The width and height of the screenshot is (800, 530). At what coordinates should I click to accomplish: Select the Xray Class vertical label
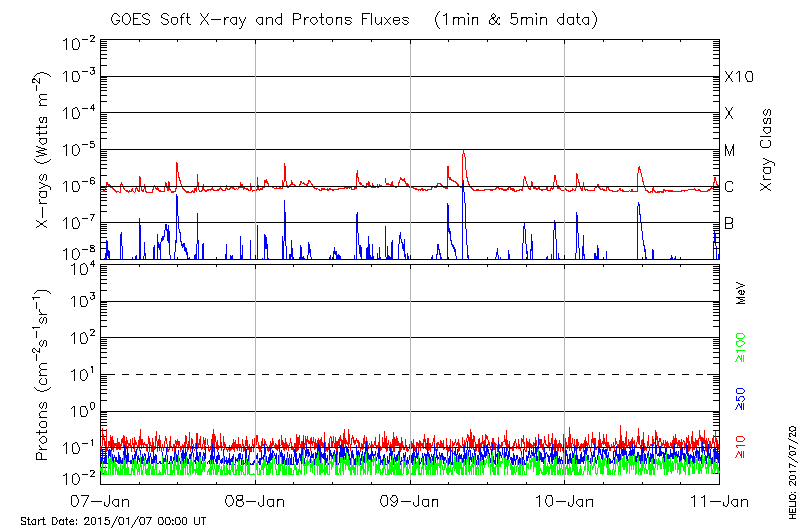pos(767,150)
